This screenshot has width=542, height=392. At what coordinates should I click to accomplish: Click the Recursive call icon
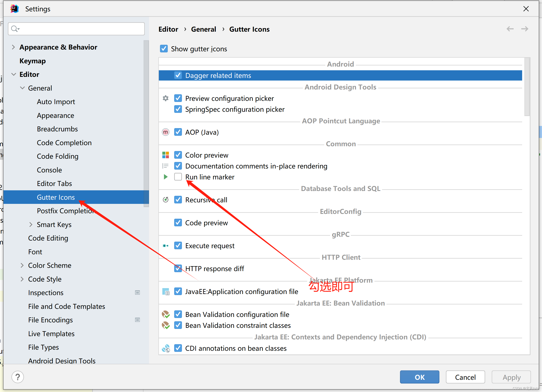point(166,199)
